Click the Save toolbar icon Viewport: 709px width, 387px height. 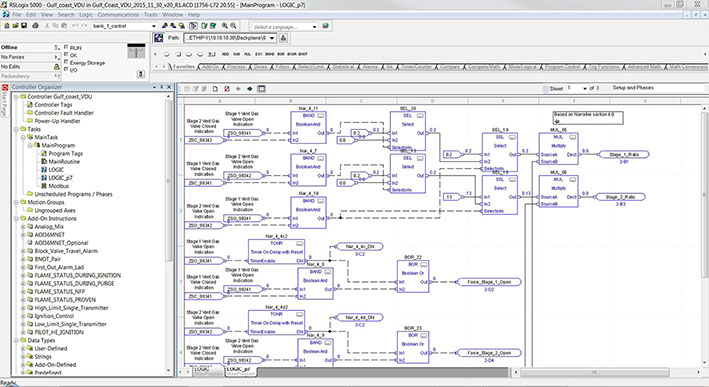click(24, 26)
